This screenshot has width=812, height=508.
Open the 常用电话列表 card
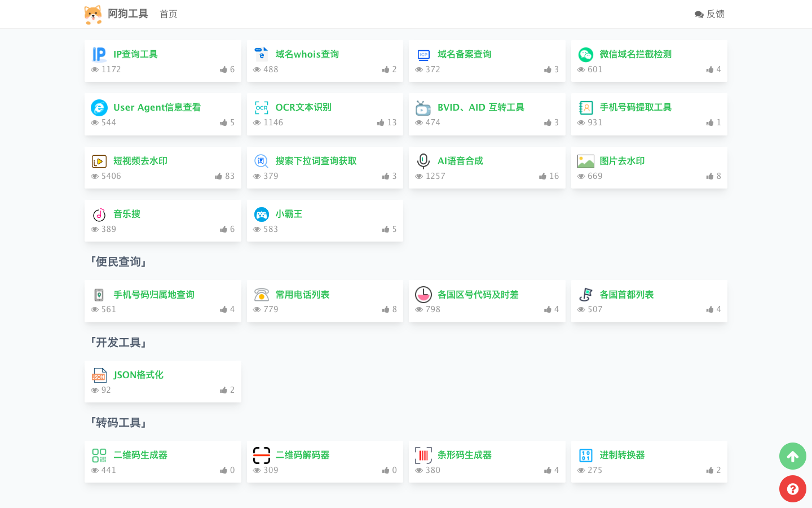[302, 294]
